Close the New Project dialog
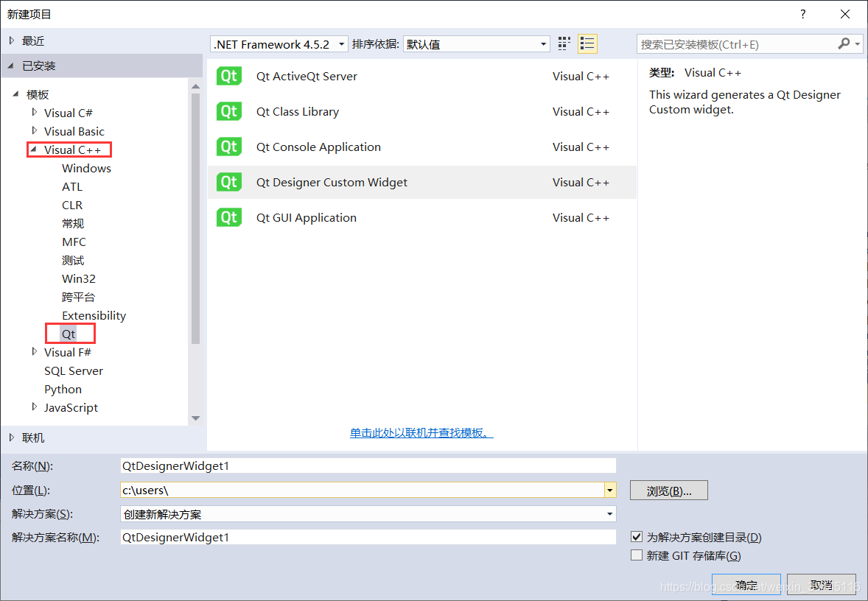Image resolution: width=868 pixels, height=601 pixels. 844,15
